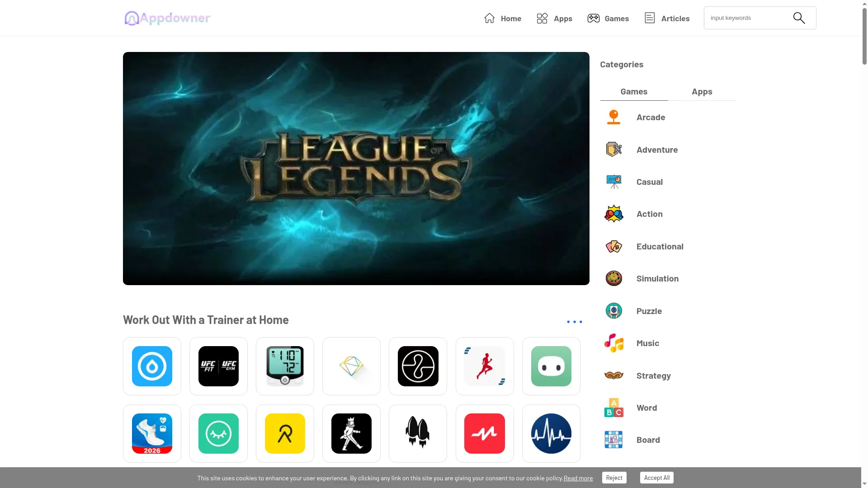The image size is (868, 488).
Task: Open the Arcade category link
Action: (x=651, y=117)
